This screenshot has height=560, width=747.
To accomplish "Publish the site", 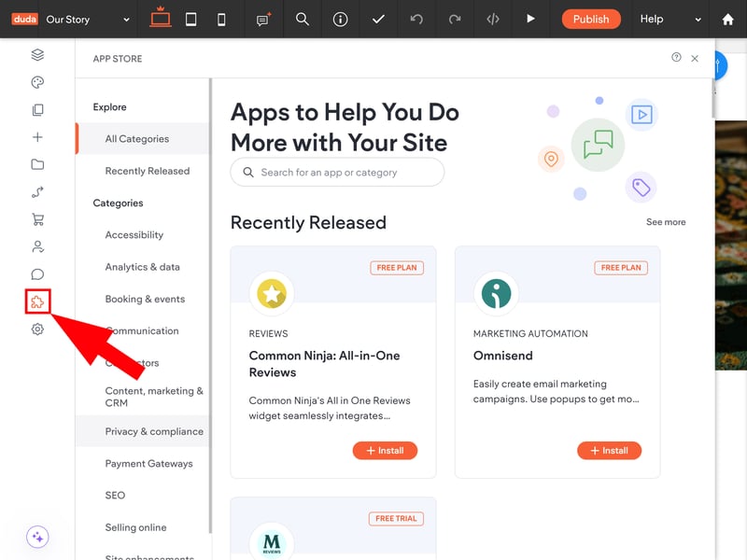I will pyautogui.click(x=591, y=19).
